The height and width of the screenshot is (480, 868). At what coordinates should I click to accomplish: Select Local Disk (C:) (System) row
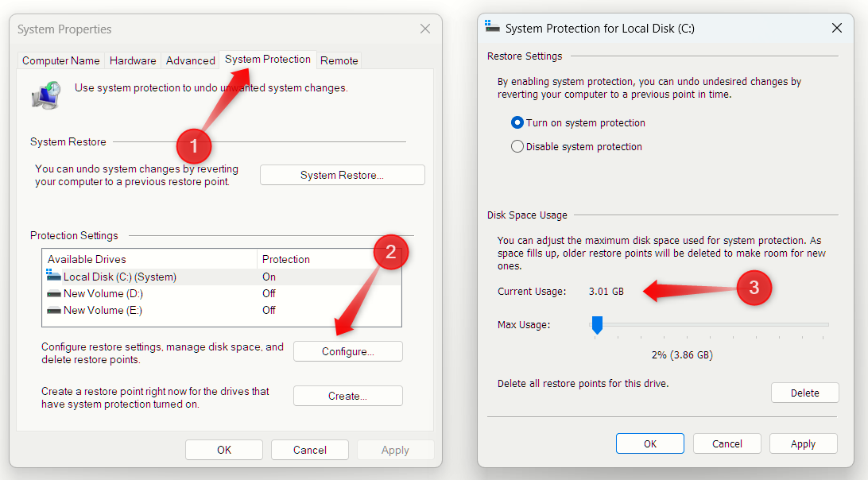tap(222, 277)
